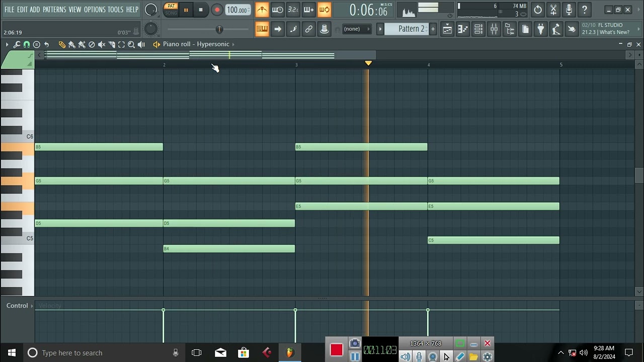
Task: Toggle the piano roll snap magnet
Action: coord(27,45)
